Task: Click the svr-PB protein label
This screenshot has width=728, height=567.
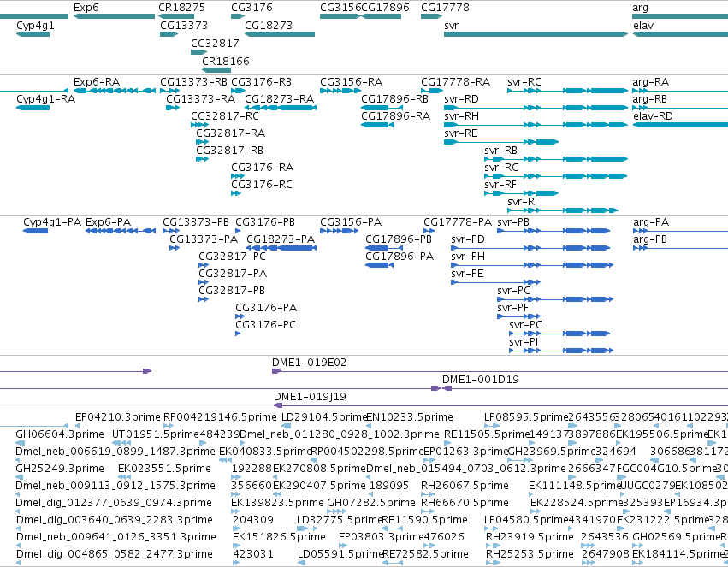Action: click(513, 222)
